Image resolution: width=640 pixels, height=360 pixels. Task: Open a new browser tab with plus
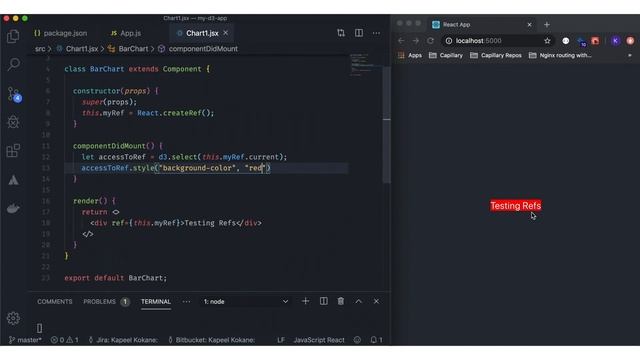click(547, 24)
